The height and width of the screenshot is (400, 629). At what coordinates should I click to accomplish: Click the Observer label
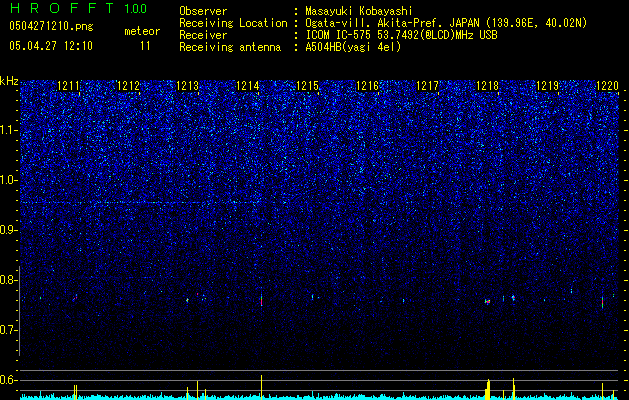pyautogui.click(x=203, y=11)
